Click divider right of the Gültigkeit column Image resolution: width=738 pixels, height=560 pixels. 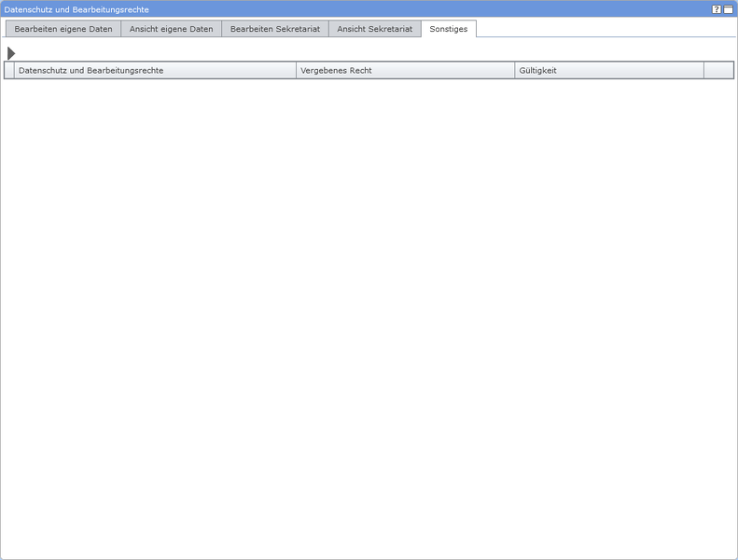pos(703,71)
